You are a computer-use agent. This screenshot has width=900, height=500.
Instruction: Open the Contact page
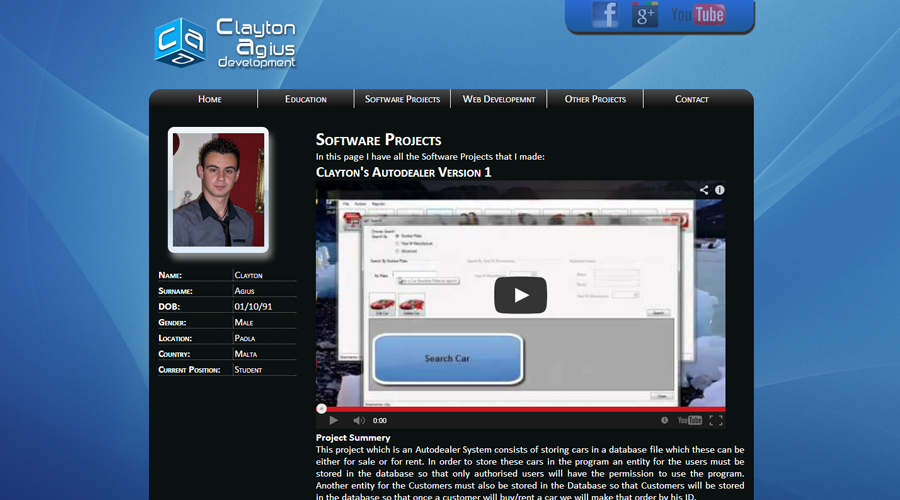point(692,99)
